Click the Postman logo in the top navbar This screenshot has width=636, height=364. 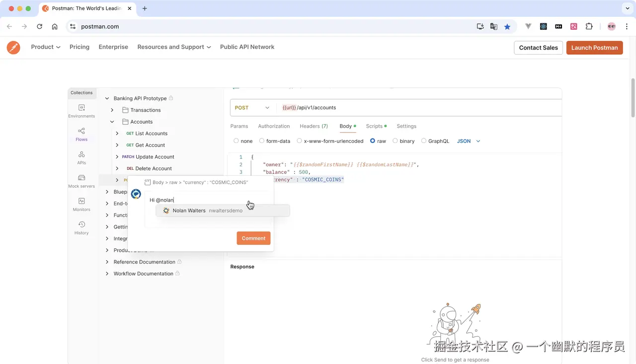(13, 48)
